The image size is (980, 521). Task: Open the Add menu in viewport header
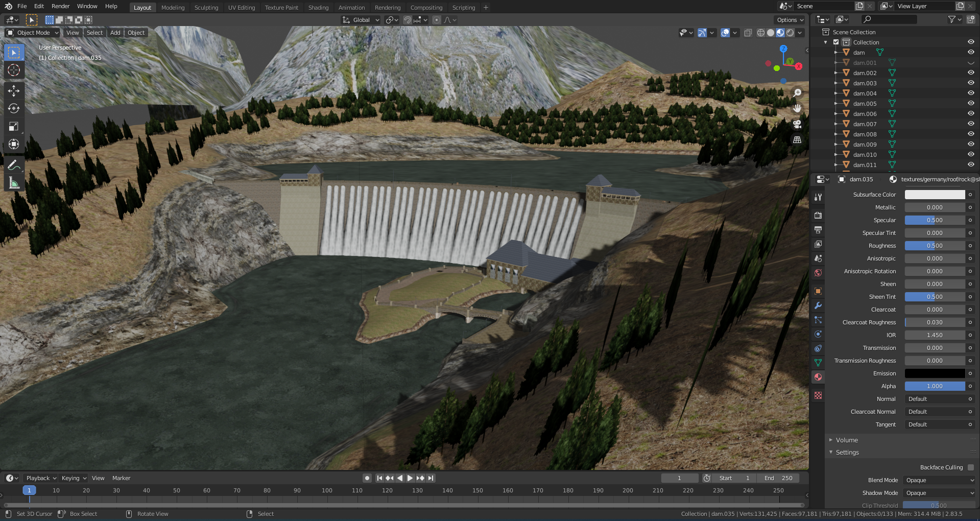click(115, 33)
